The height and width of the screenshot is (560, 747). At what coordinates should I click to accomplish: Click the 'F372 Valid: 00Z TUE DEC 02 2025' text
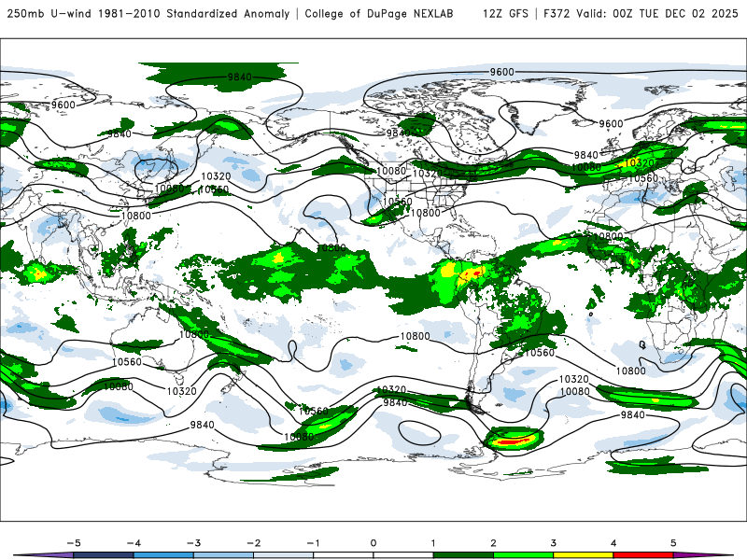pyautogui.click(x=641, y=13)
